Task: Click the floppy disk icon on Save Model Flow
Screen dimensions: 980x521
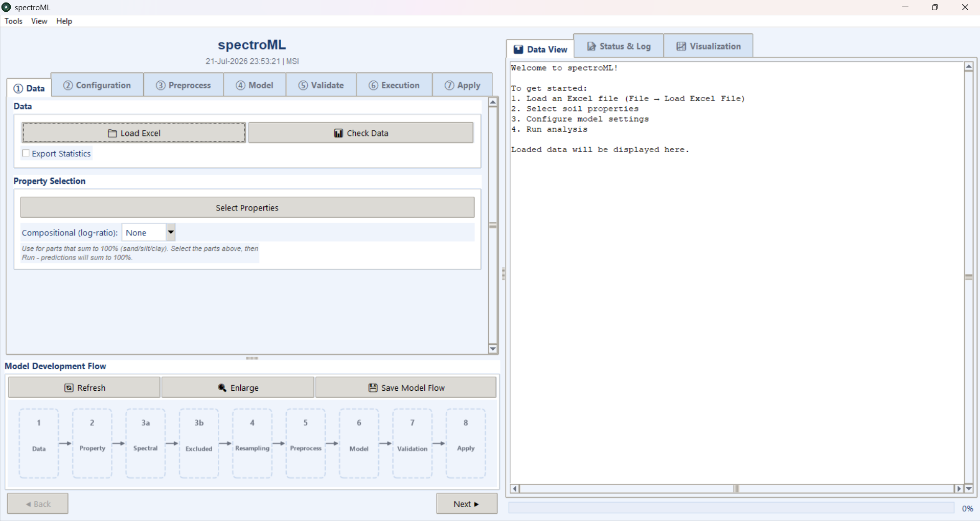Action: click(373, 388)
